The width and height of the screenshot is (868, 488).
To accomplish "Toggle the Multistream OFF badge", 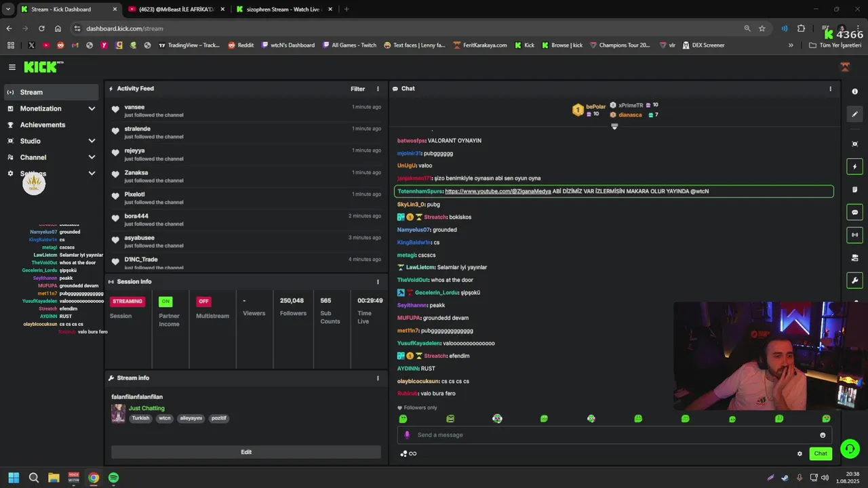I will 203,302.
